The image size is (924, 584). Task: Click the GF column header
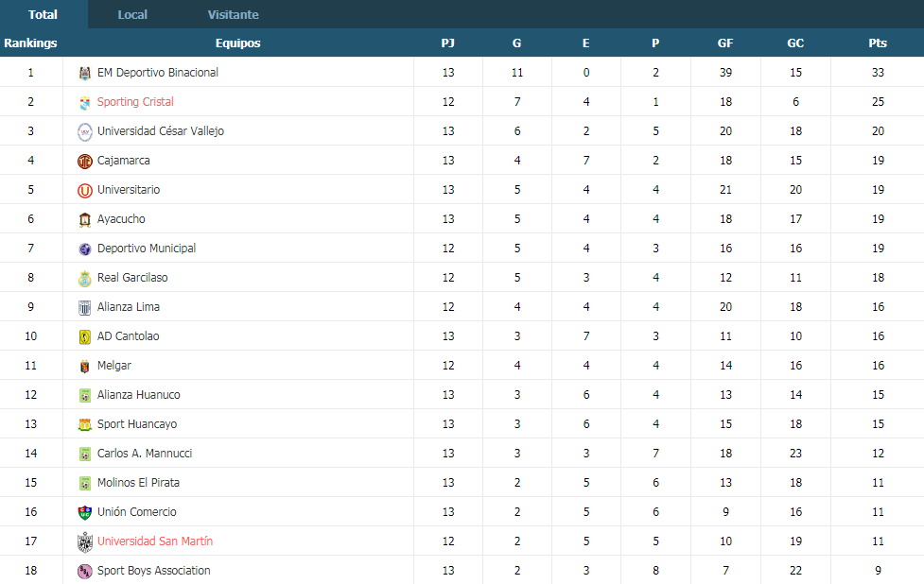(725, 43)
